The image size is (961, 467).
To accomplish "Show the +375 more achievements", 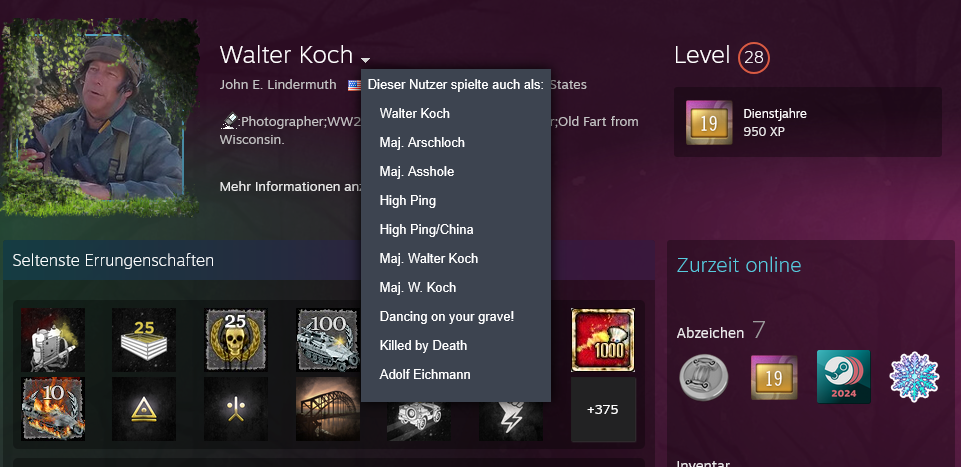I will pos(603,409).
